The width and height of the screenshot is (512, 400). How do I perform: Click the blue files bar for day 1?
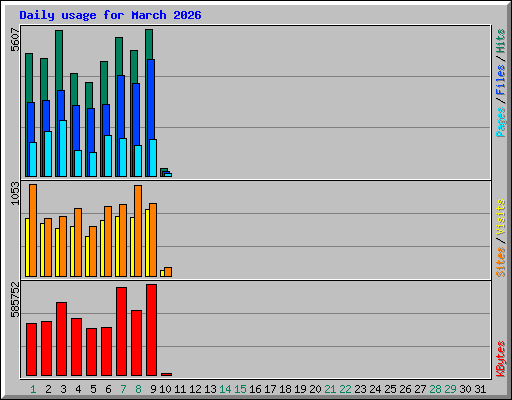(x=30, y=123)
